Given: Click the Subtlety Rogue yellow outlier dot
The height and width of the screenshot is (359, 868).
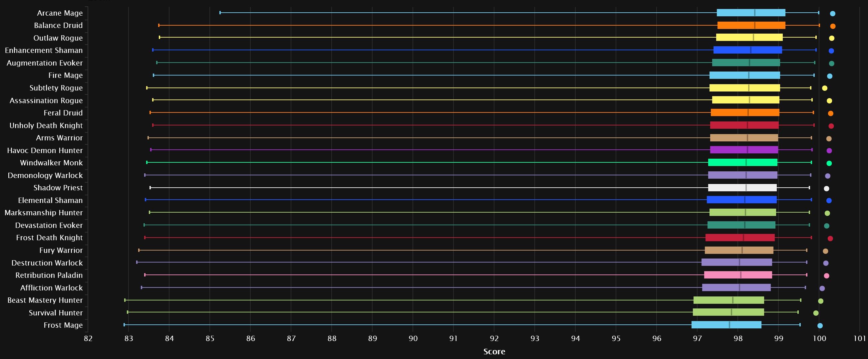Looking at the screenshot, I should tap(824, 88).
